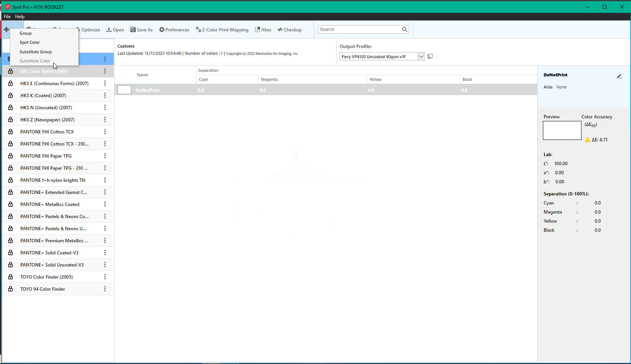The image size is (631, 364).
Task: Click the yellow warning triangle next to ΔE
Action: pos(588,139)
